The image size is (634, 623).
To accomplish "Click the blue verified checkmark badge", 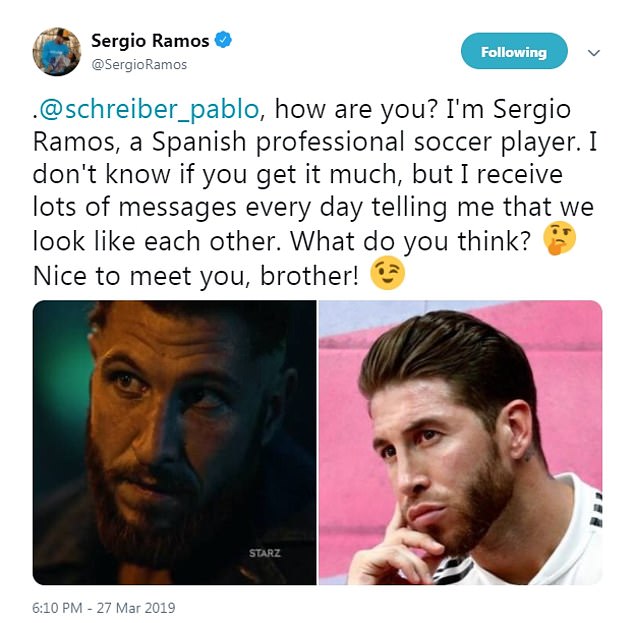I will coord(223,40).
